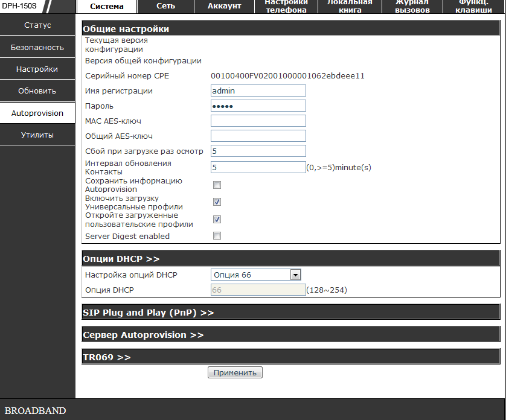Viewport: 506px width, 420px height.
Task: Expand SIP Plug and Play (PnP) section
Action: pos(149,313)
